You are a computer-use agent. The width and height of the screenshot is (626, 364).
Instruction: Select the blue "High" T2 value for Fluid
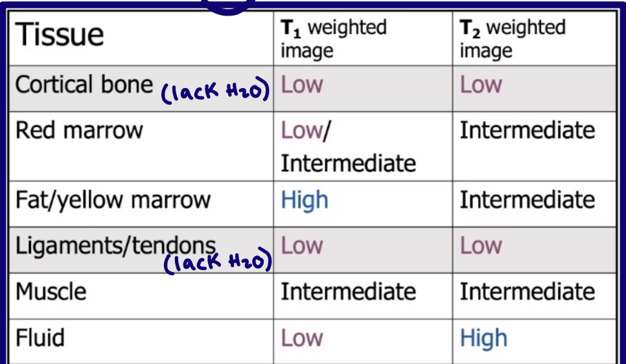coord(483,338)
